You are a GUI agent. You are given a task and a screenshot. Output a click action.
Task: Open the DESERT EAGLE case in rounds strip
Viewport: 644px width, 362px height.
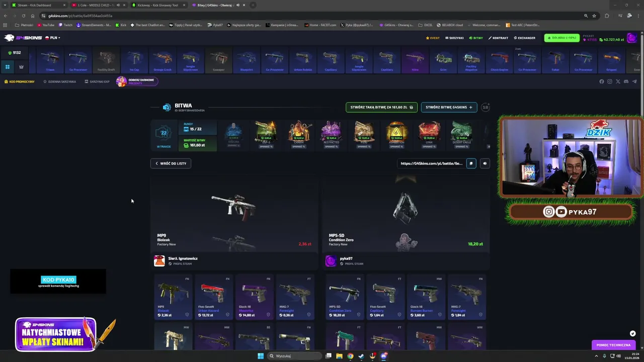pyautogui.click(x=461, y=135)
